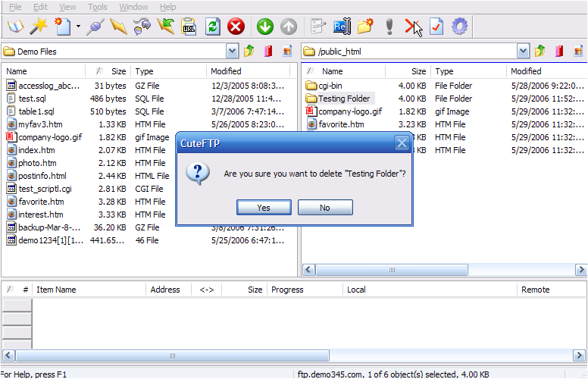The width and height of the screenshot is (588, 379).
Task: Click queue pane scroll right arrow
Action: click(580, 356)
